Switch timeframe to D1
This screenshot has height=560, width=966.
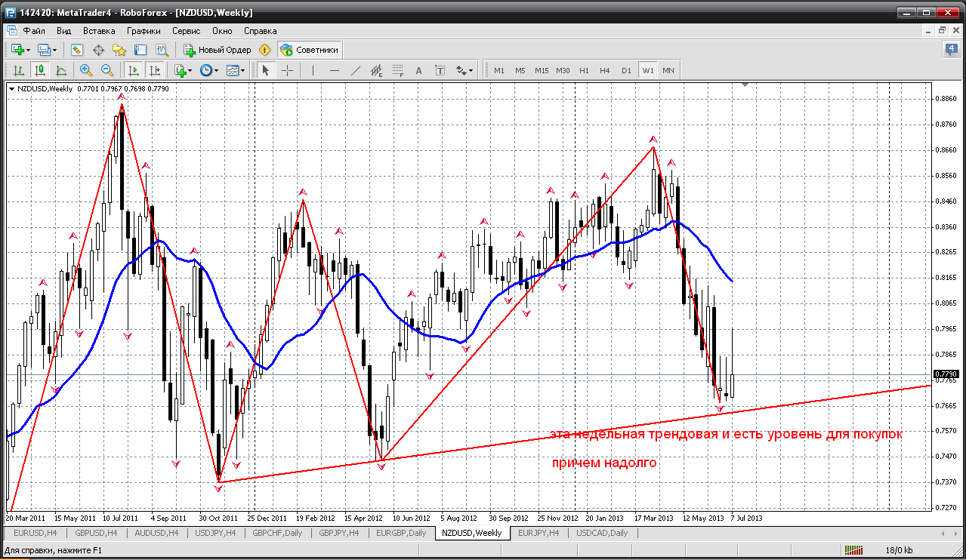point(626,70)
